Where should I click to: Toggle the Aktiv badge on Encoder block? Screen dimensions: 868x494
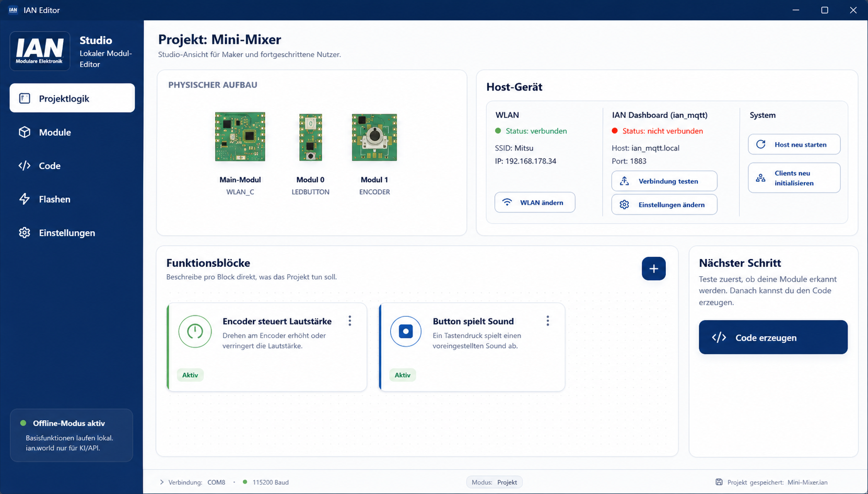click(x=190, y=375)
